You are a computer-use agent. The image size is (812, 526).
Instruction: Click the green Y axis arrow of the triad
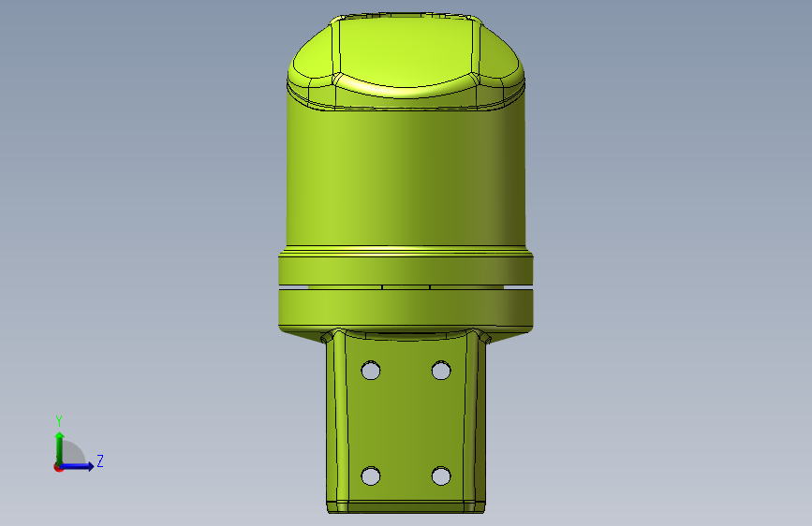click(60, 447)
